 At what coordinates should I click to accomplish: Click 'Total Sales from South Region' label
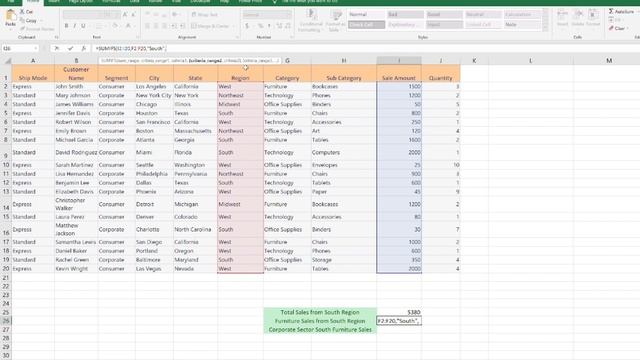(x=320, y=312)
